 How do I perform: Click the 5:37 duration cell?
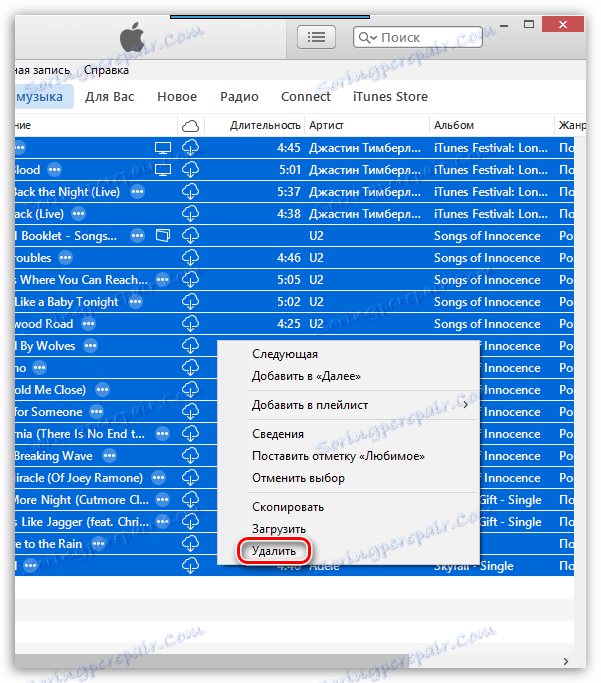click(289, 192)
